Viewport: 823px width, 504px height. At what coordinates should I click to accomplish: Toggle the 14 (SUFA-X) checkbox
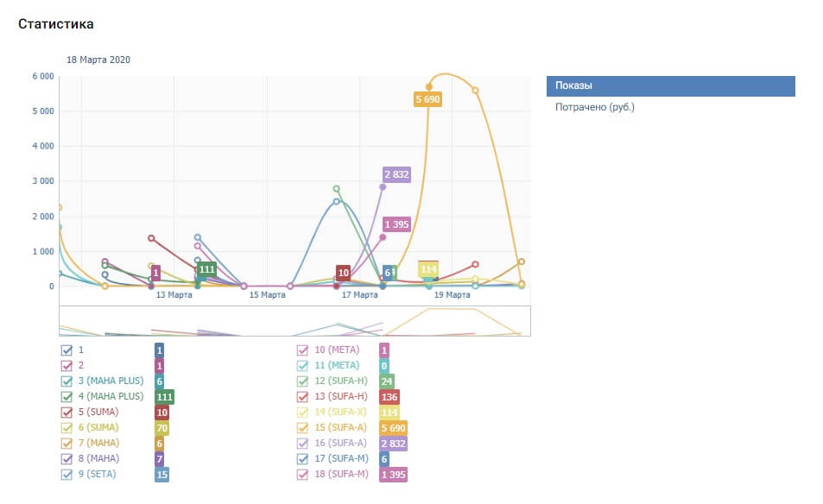point(302,413)
